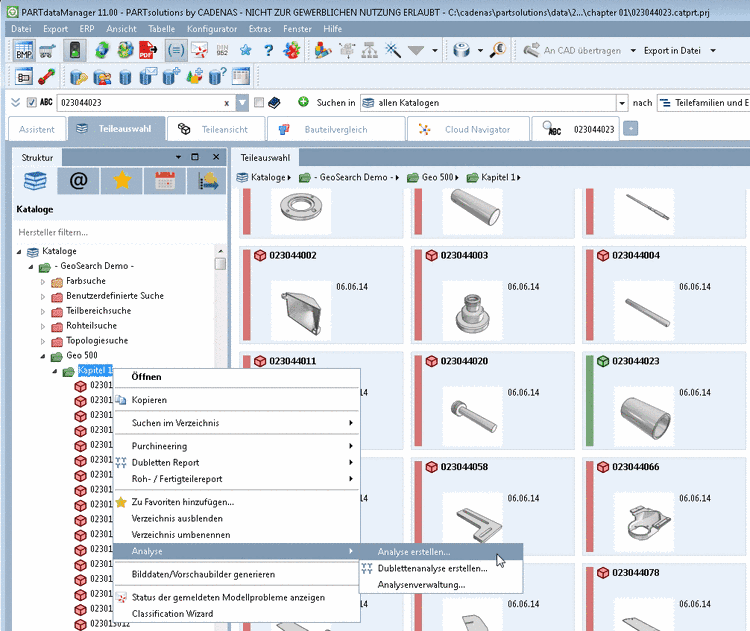Click the 'Export in Datei' button
The height and width of the screenshot is (631, 750).
click(672, 50)
